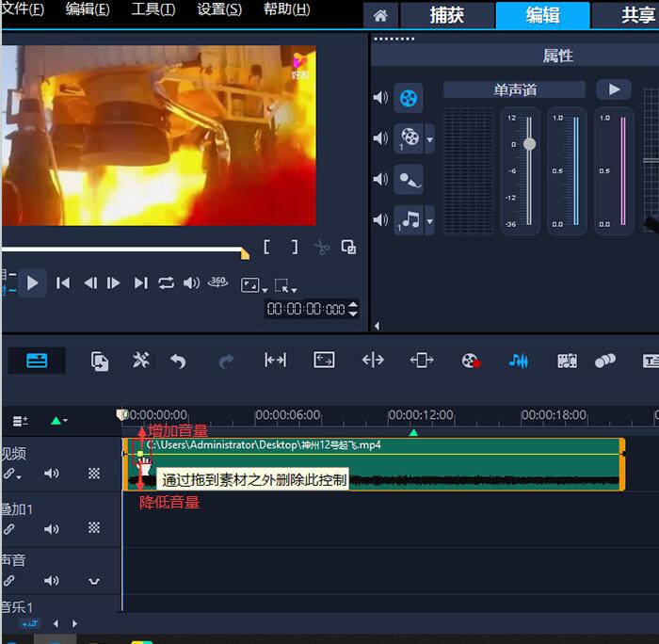
Task: Expand the music track number dropdown
Action: (x=430, y=221)
